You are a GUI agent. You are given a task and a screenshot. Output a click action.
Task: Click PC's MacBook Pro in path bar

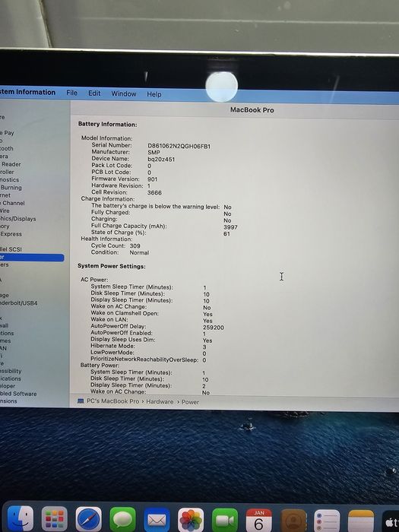113,401
